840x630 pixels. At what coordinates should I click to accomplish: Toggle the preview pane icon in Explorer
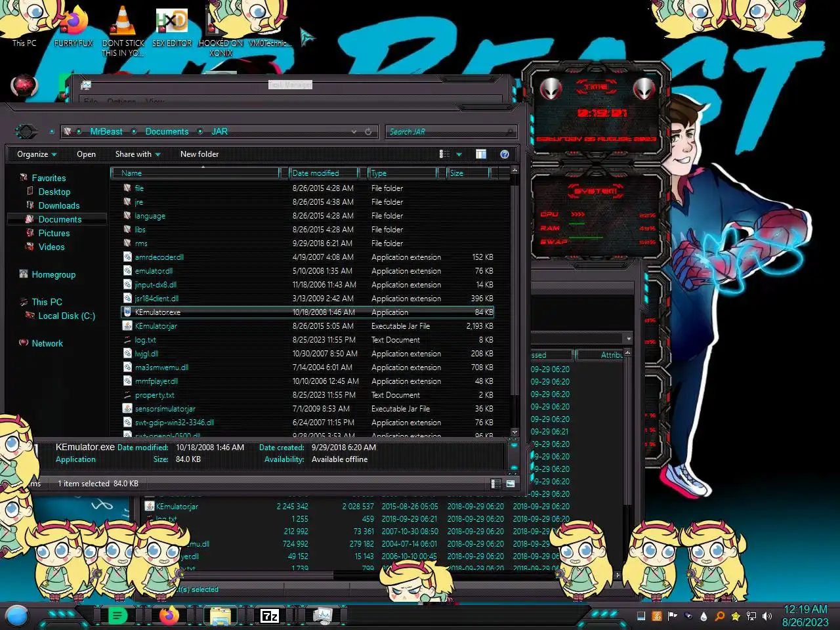click(481, 154)
